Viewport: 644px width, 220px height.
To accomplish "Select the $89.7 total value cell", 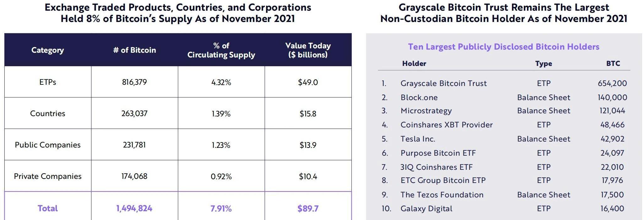I will pos(308,208).
